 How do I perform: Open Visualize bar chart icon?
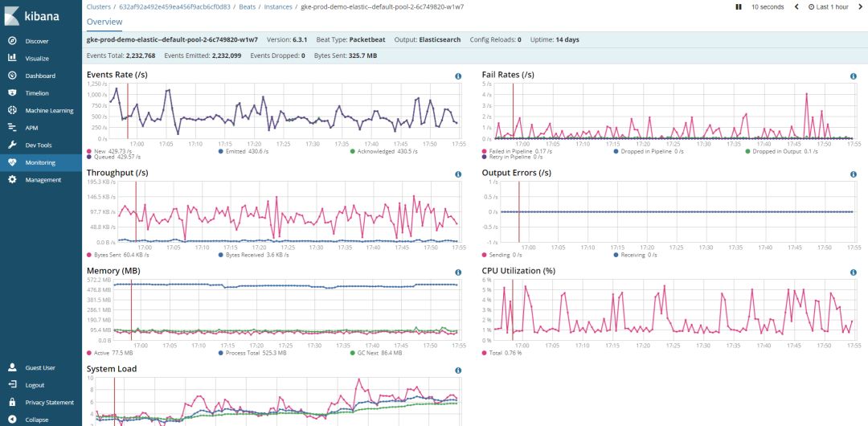click(x=12, y=58)
